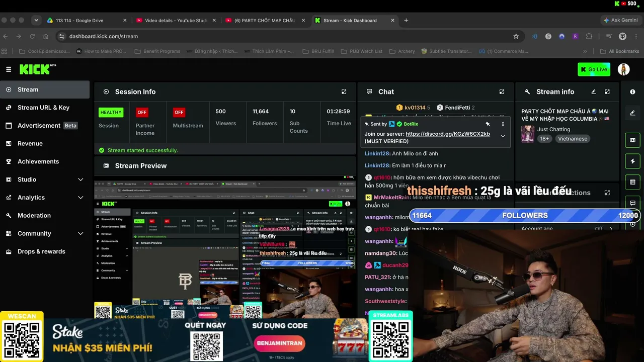The width and height of the screenshot is (644, 362).
Task: Reload the page
Action: 32,36
